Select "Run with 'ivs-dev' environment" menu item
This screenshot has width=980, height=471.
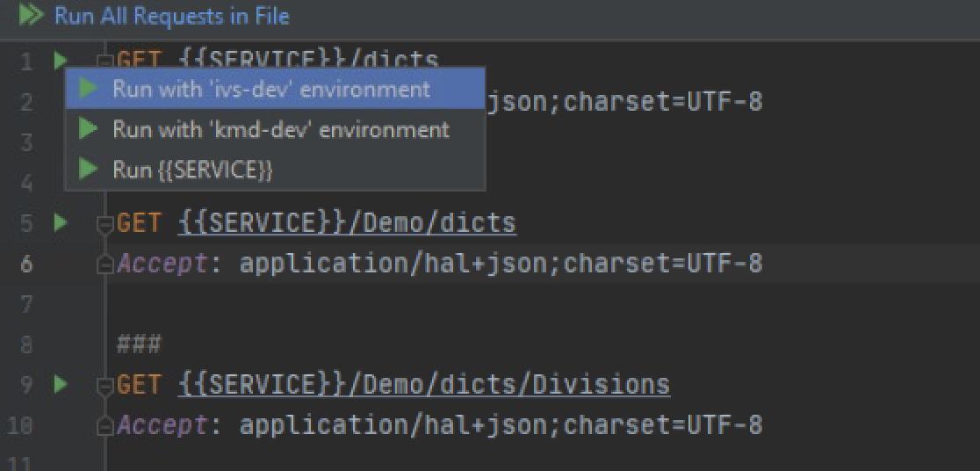(x=270, y=89)
